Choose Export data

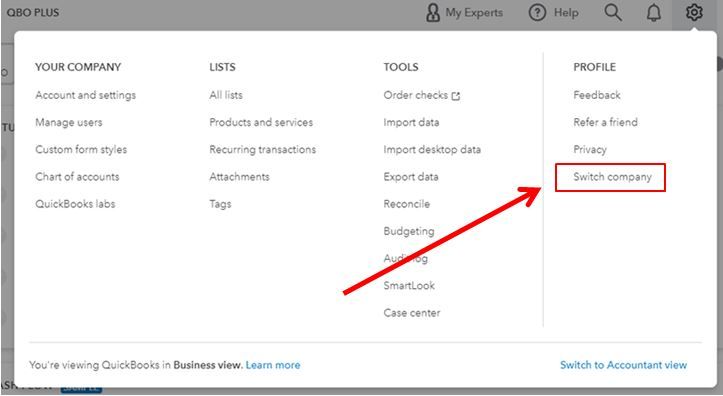(411, 177)
